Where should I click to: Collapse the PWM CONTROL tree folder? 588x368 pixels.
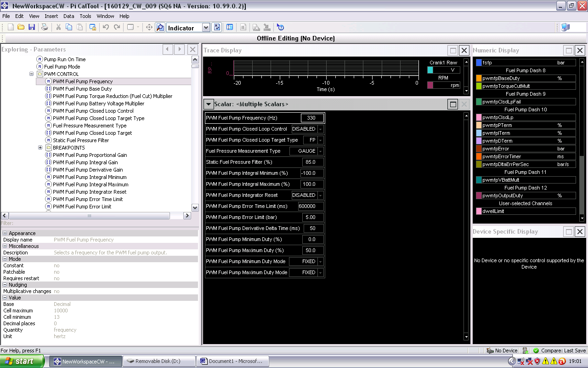(x=32, y=74)
